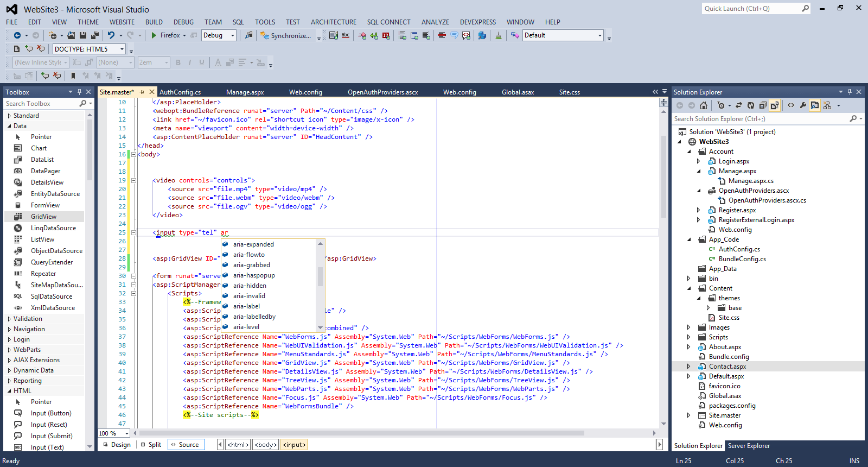Select GridView control in the Toolbox
Image resolution: width=868 pixels, height=467 pixels.
(x=44, y=217)
